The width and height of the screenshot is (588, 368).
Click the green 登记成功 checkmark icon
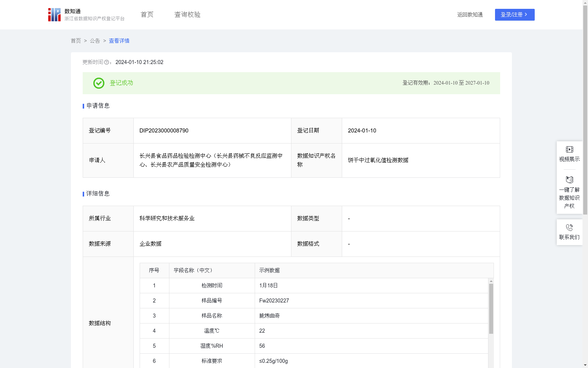pos(98,83)
